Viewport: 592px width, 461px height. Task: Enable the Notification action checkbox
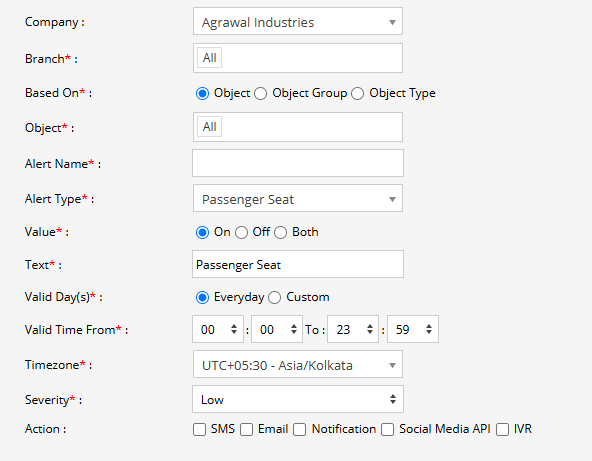[299, 429]
